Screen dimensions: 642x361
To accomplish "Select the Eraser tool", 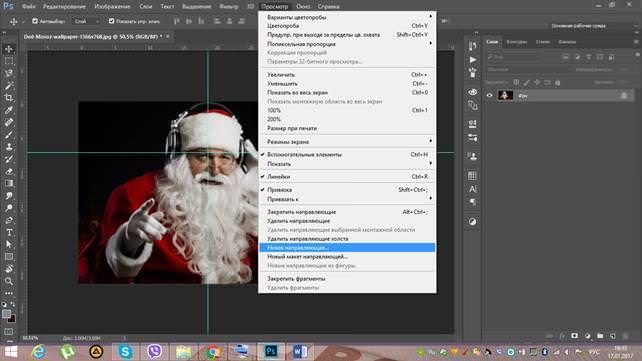I will pyautogui.click(x=9, y=171).
